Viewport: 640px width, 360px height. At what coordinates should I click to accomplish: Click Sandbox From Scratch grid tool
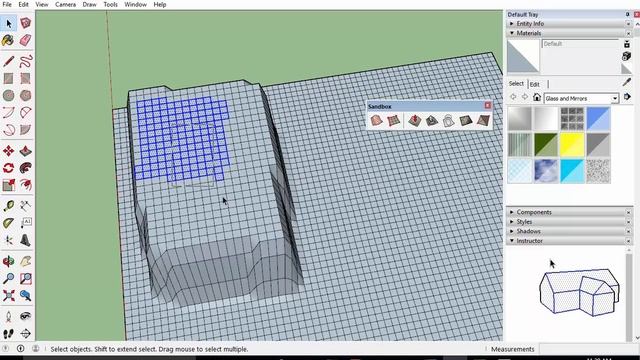(x=393, y=120)
